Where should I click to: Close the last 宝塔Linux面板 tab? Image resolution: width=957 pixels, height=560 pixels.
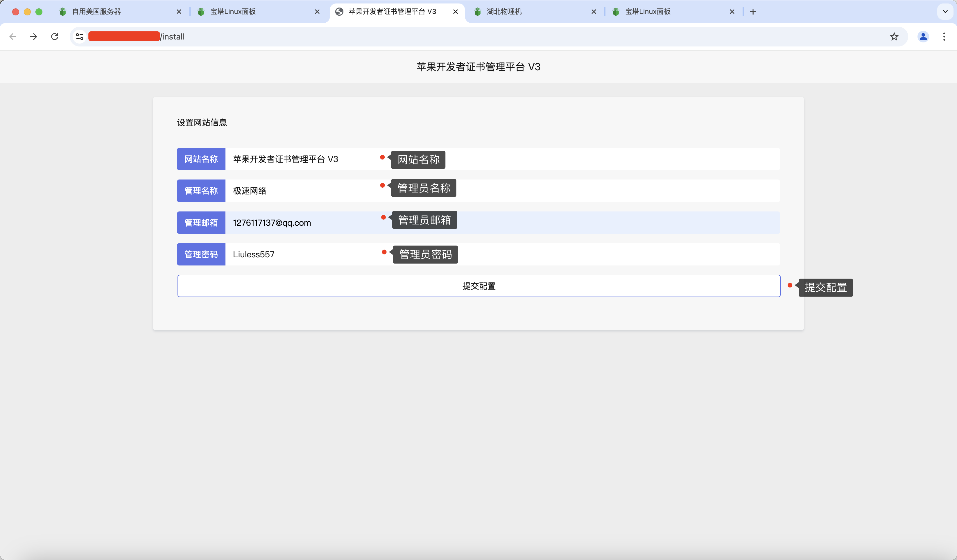(732, 12)
